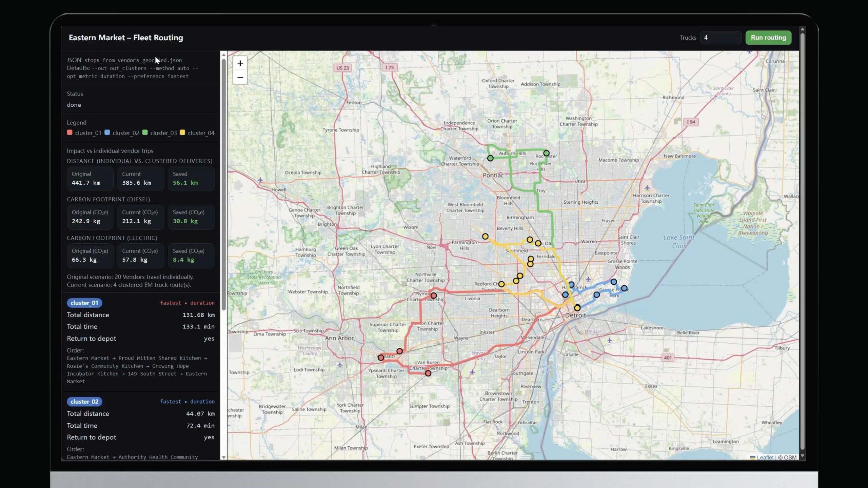Click the green marker near Rochester
The image size is (868, 488).
[x=546, y=153]
